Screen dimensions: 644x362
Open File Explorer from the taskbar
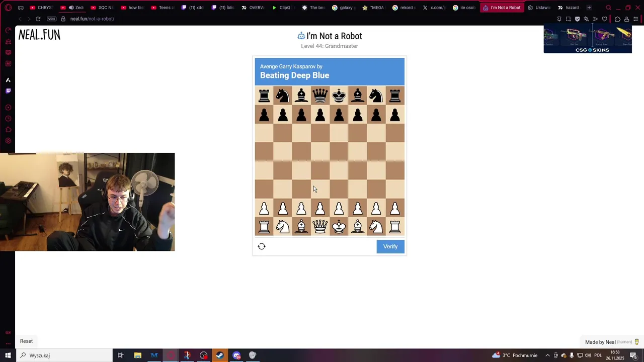[137, 355]
